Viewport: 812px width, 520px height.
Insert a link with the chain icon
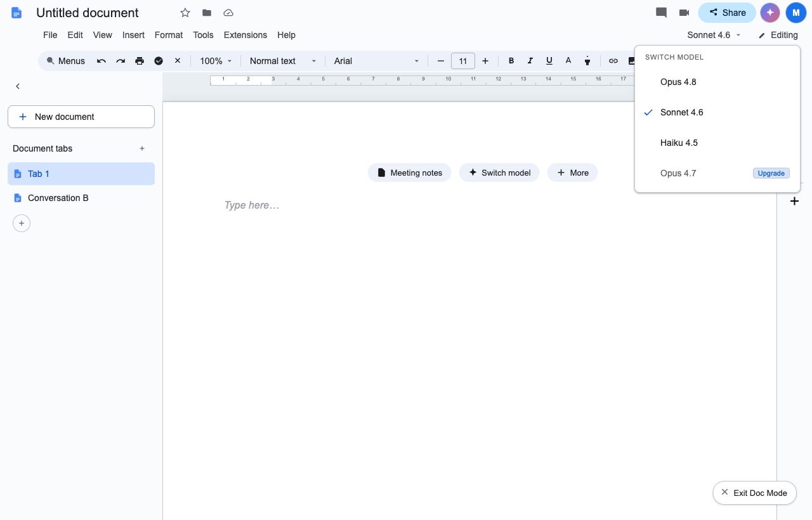point(613,61)
